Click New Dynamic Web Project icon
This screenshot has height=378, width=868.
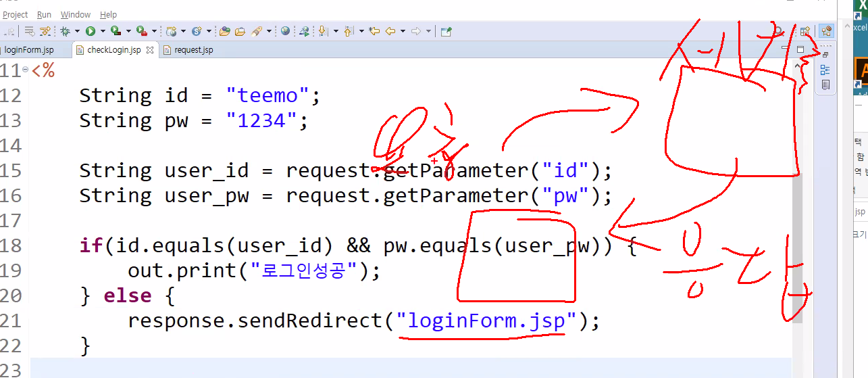coord(172,31)
